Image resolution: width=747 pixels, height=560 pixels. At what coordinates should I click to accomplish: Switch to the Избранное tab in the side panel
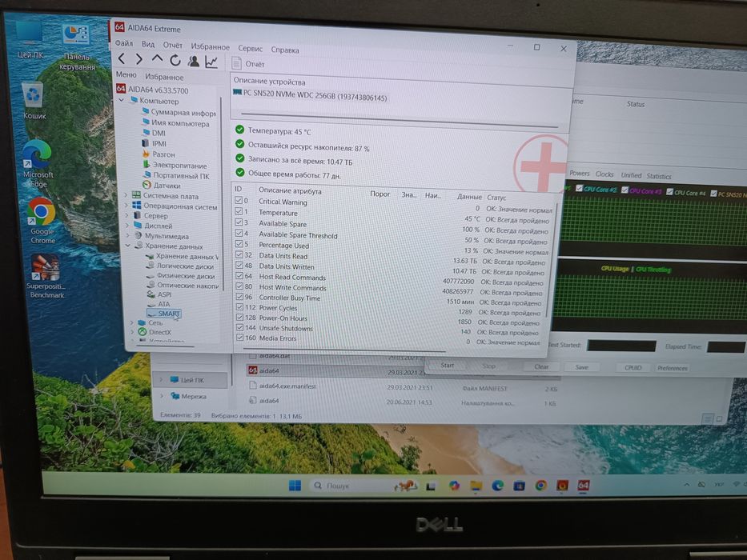164,77
